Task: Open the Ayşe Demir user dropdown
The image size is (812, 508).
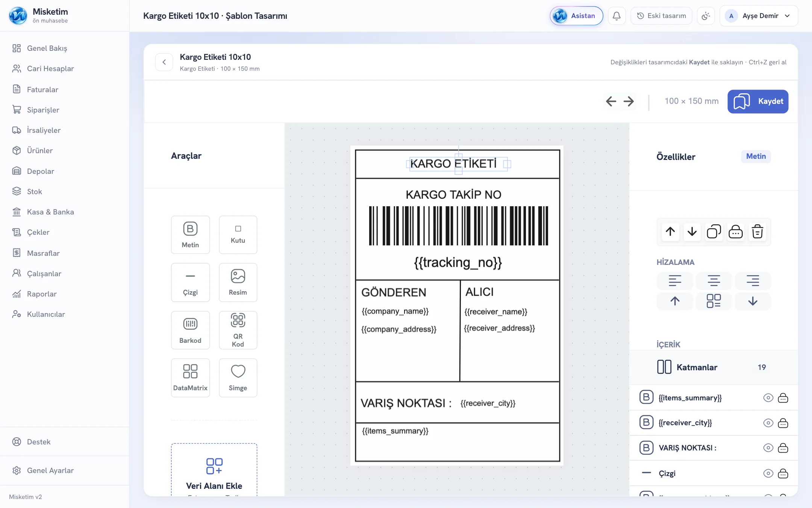Action: tap(759, 16)
